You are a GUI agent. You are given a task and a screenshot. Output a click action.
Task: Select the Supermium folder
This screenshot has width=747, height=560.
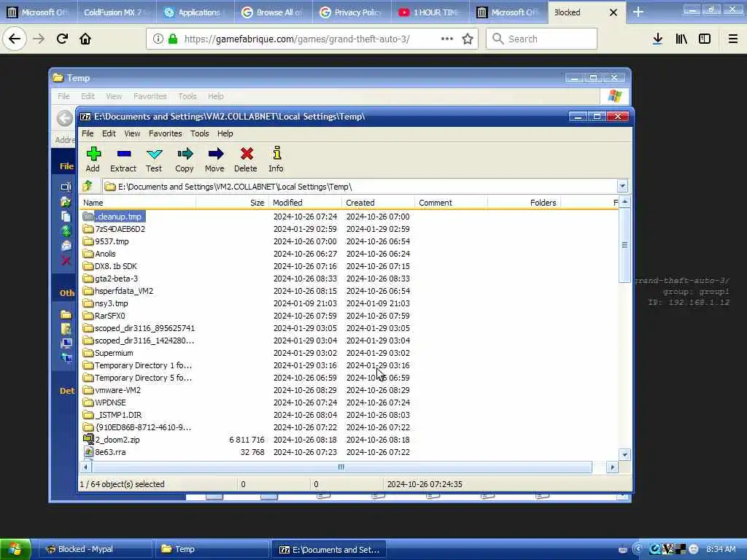pyautogui.click(x=108, y=353)
